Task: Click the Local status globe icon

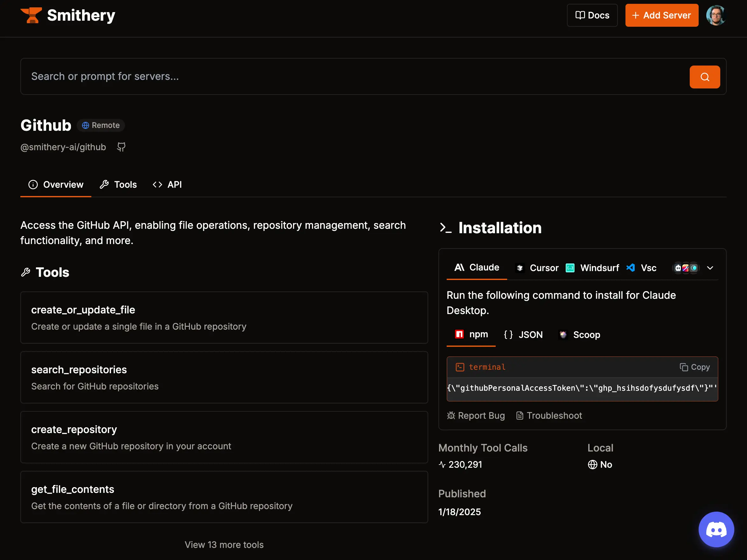Action: click(592, 465)
